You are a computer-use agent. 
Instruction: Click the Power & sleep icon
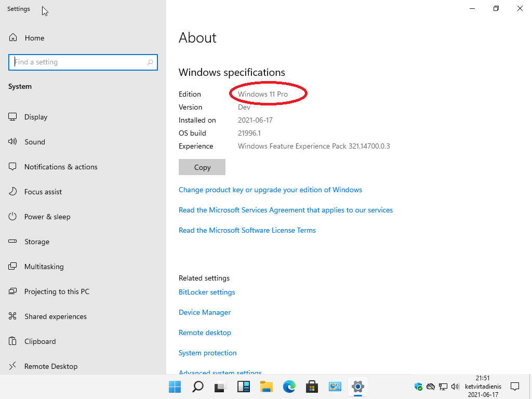click(13, 217)
